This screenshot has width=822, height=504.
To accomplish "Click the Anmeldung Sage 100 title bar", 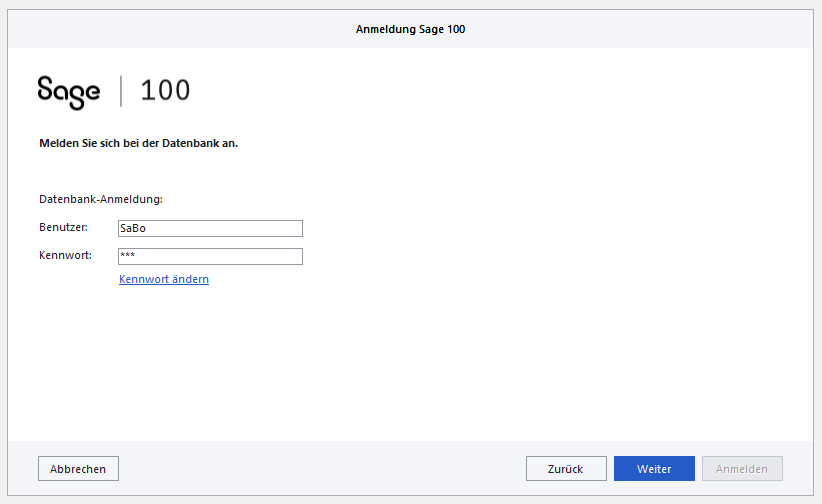I will [x=410, y=29].
